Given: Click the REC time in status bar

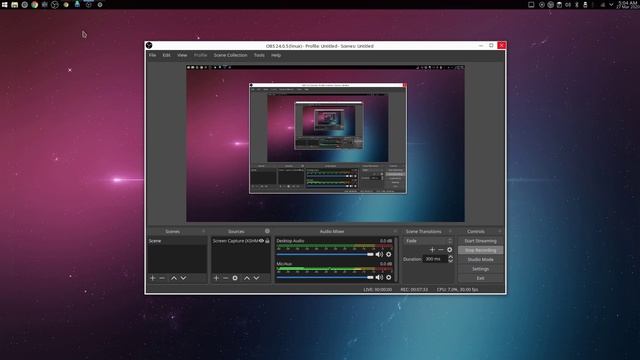Looking at the screenshot, I should coord(414,289).
